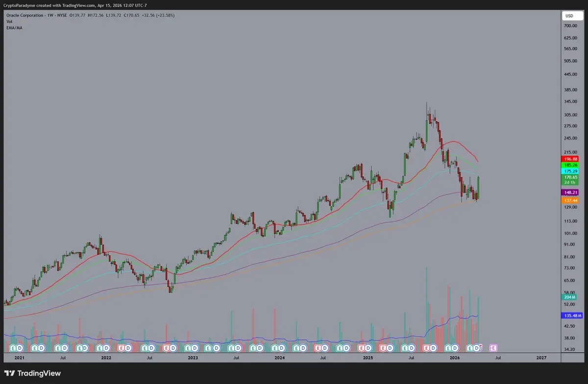This screenshot has width=588, height=384.
Task: Click the 2022 label on time axis
Action: pyautogui.click(x=106, y=358)
